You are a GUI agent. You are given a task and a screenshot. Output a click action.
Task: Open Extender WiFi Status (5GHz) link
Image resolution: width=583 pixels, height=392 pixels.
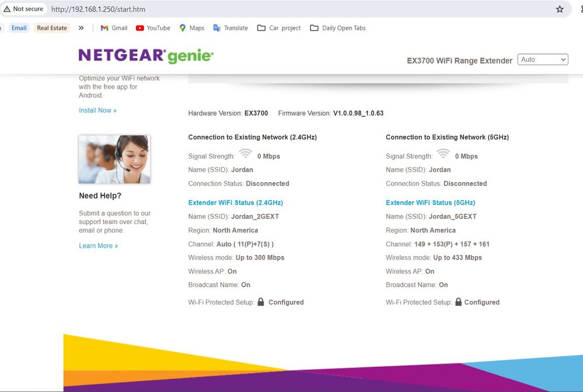pyautogui.click(x=430, y=202)
